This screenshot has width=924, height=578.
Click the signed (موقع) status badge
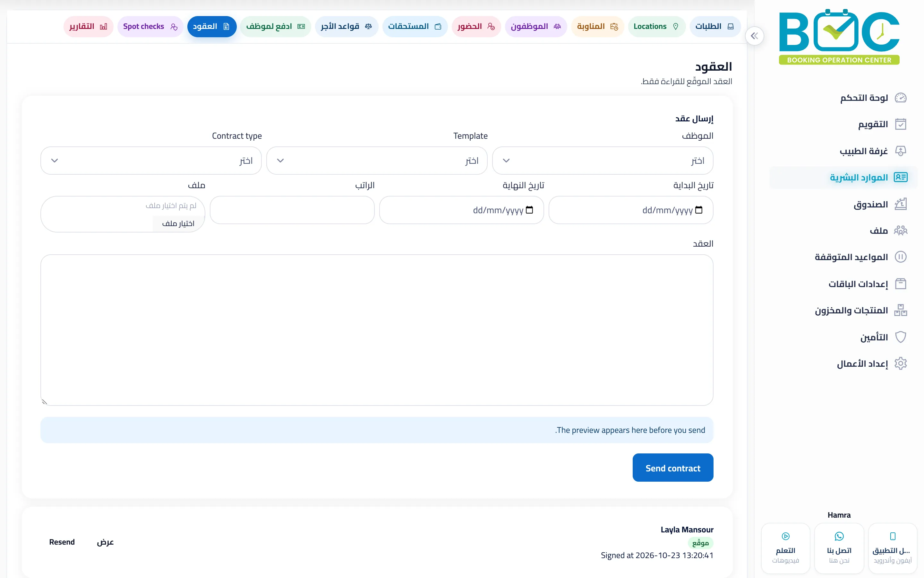coord(700,543)
